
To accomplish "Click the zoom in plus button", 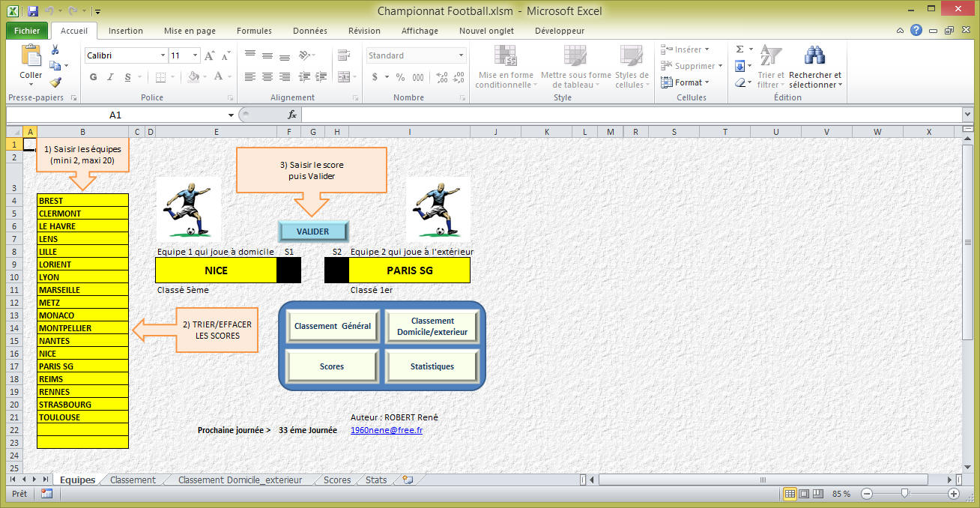I will (954, 494).
